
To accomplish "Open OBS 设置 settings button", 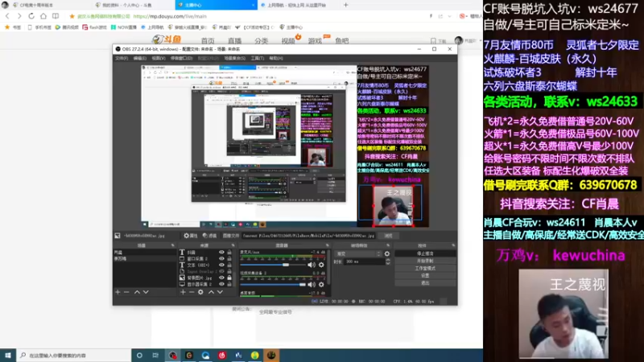I will tap(425, 276).
